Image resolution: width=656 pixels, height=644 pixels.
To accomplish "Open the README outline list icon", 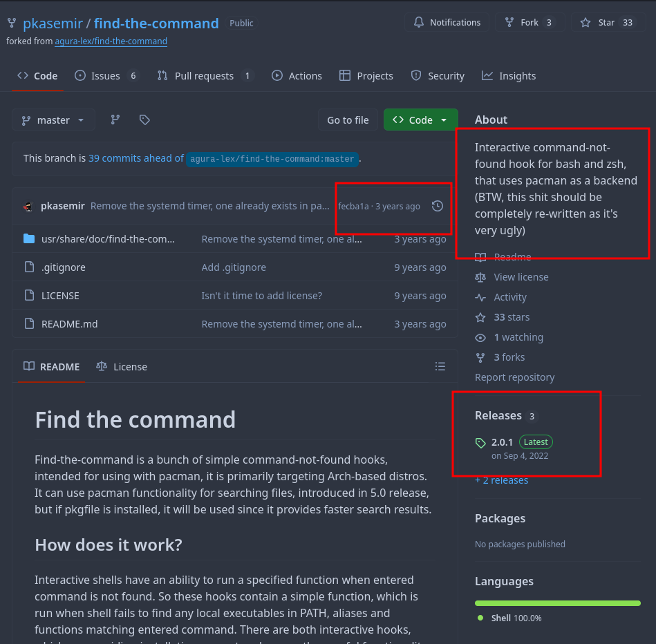I will click(440, 366).
